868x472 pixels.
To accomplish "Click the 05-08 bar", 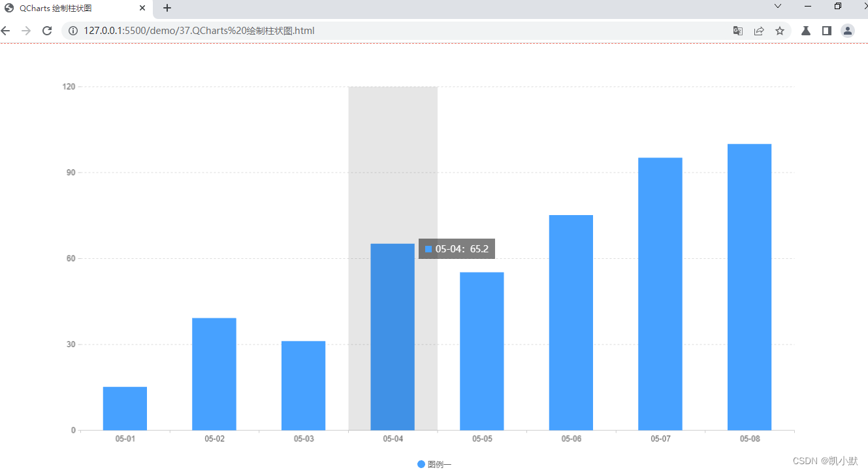I will click(x=750, y=287).
